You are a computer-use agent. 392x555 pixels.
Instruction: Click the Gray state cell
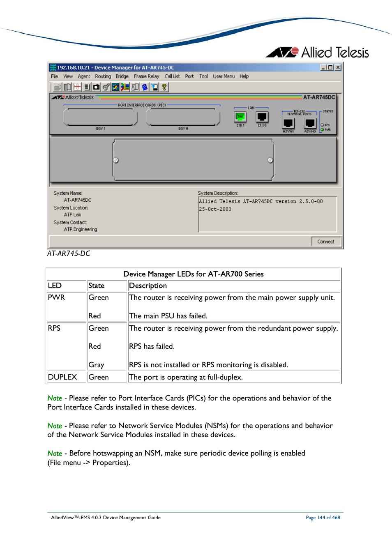[x=96, y=365]
